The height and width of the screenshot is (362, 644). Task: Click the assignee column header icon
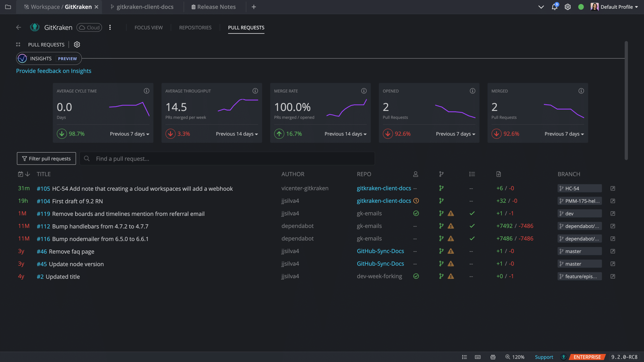(x=416, y=174)
